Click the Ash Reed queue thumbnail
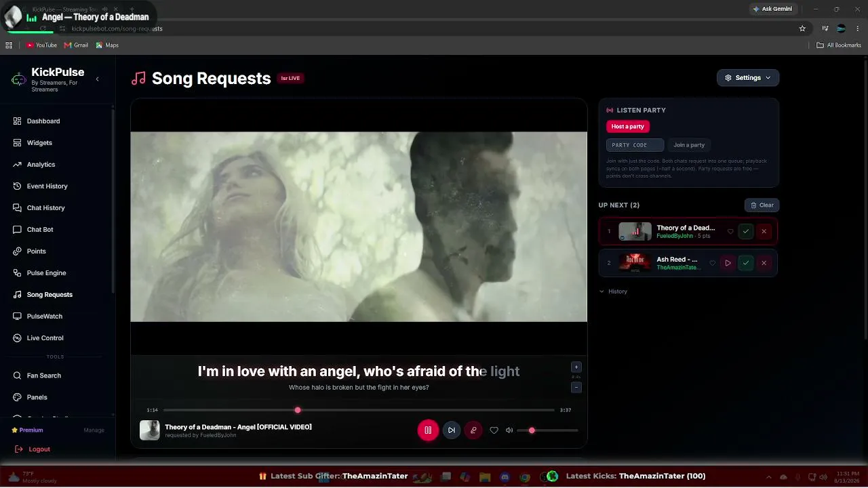 coord(635,263)
